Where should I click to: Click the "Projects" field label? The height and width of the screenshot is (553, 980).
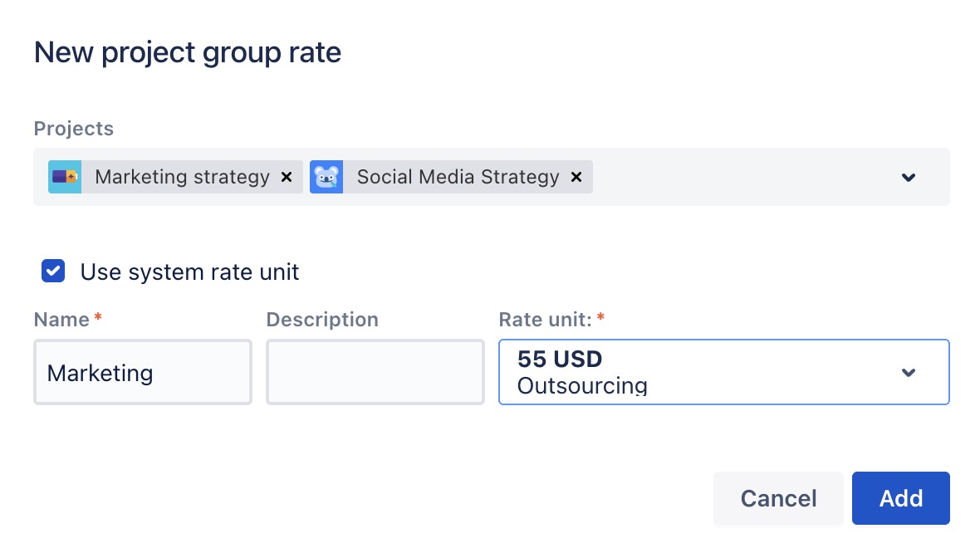[x=74, y=129]
